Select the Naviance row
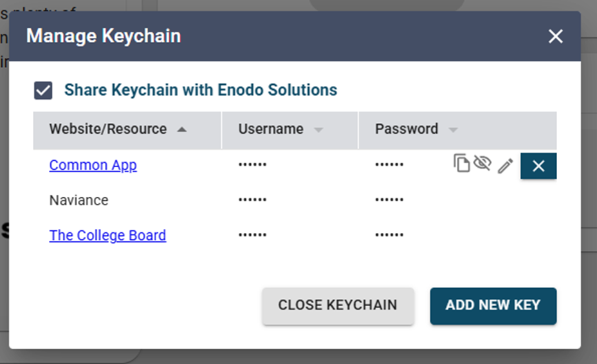Screen dimensions: 597x364 295,200
